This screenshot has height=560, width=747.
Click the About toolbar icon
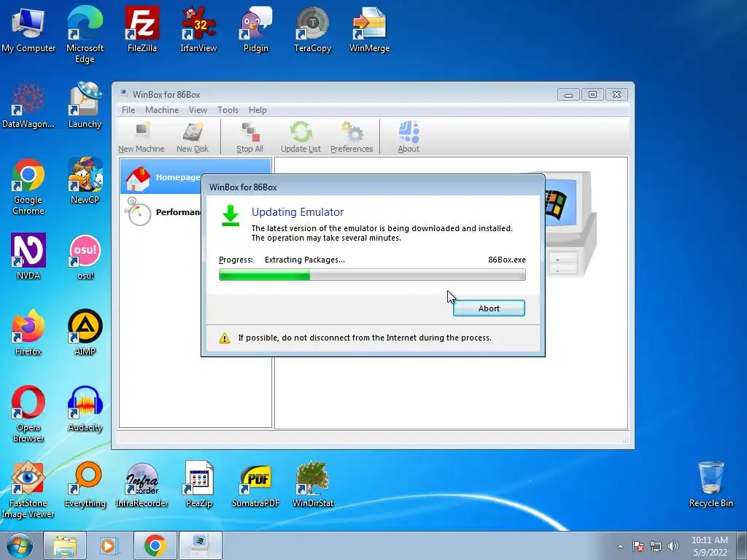[x=409, y=137]
